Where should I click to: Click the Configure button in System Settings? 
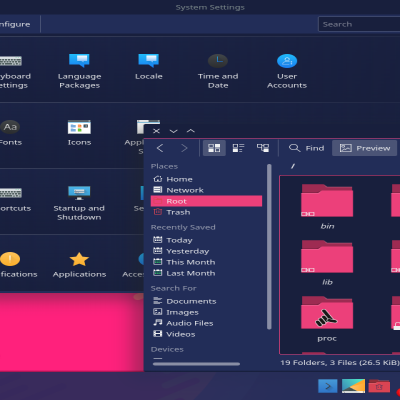click(x=15, y=24)
